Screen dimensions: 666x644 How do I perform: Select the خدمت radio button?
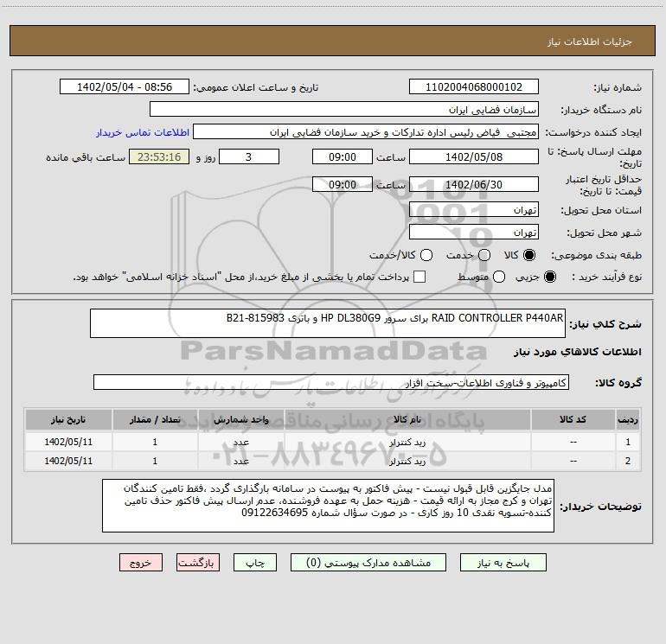point(484,255)
